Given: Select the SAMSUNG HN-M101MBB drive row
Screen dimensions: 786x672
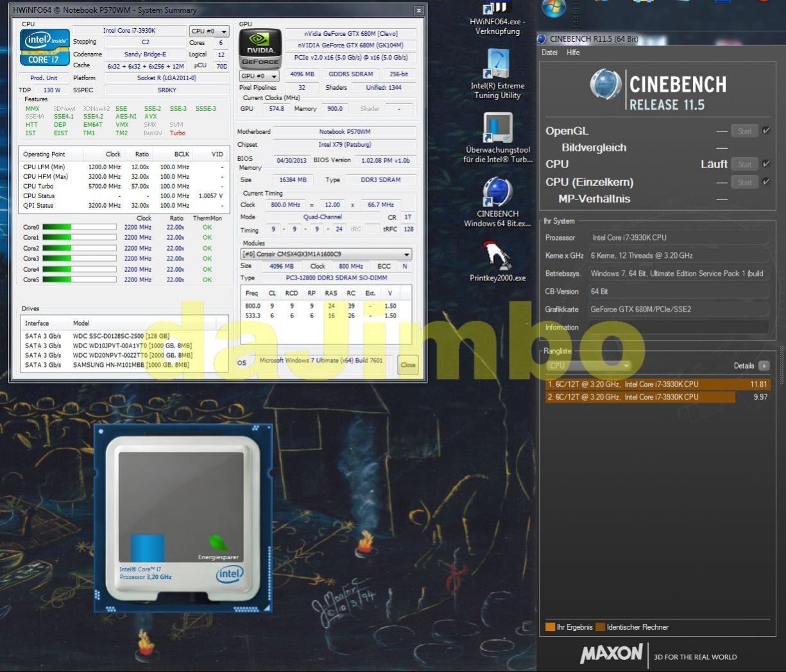Looking at the screenshot, I should pos(125,365).
